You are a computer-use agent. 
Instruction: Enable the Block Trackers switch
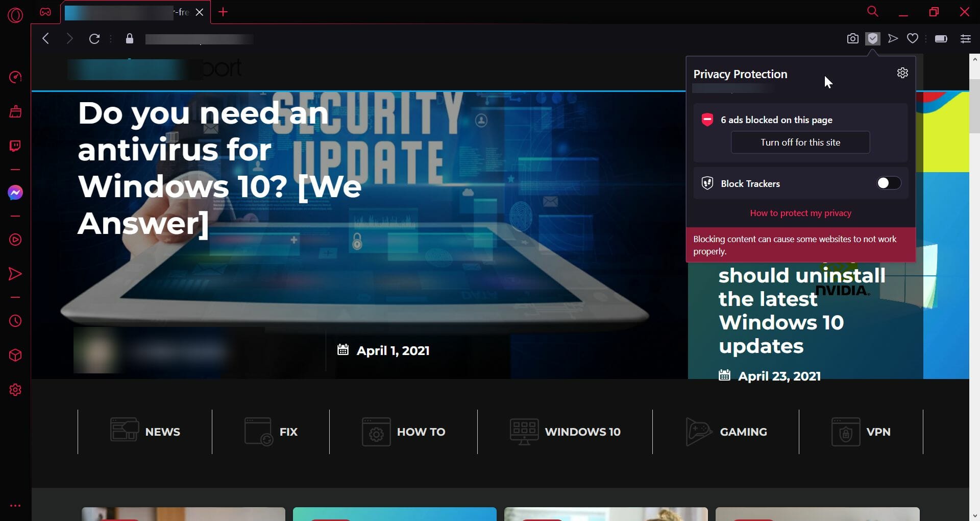coord(889,183)
